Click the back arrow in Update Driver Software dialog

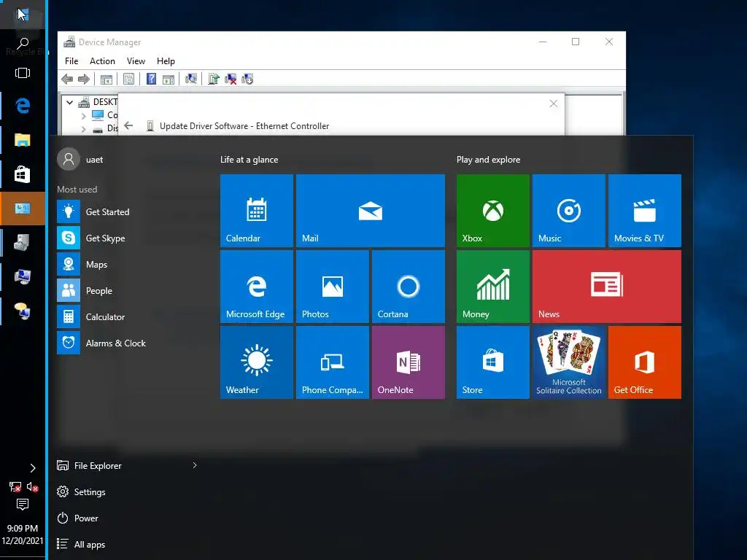click(x=128, y=125)
